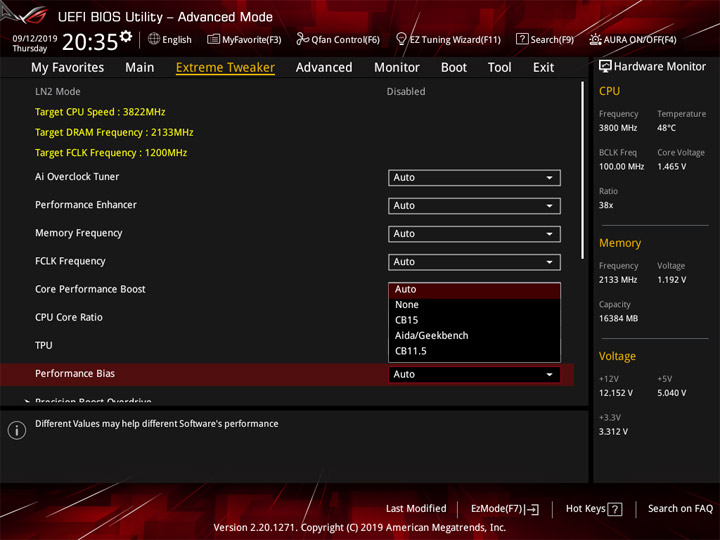Screen dimensions: 720x540
Task: Open the clock settings gear icon
Action: (126, 36)
